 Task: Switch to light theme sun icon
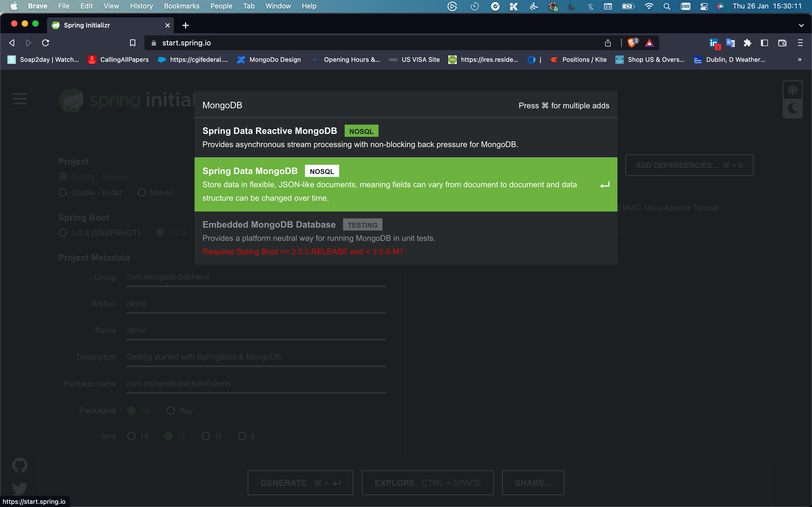click(792, 90)
